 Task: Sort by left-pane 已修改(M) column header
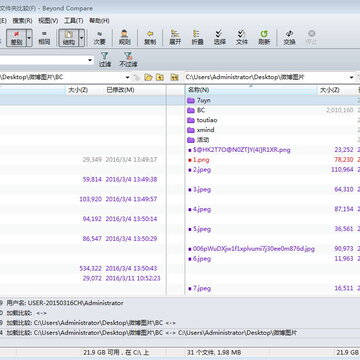pyautogui.click(x=135, y=90)
